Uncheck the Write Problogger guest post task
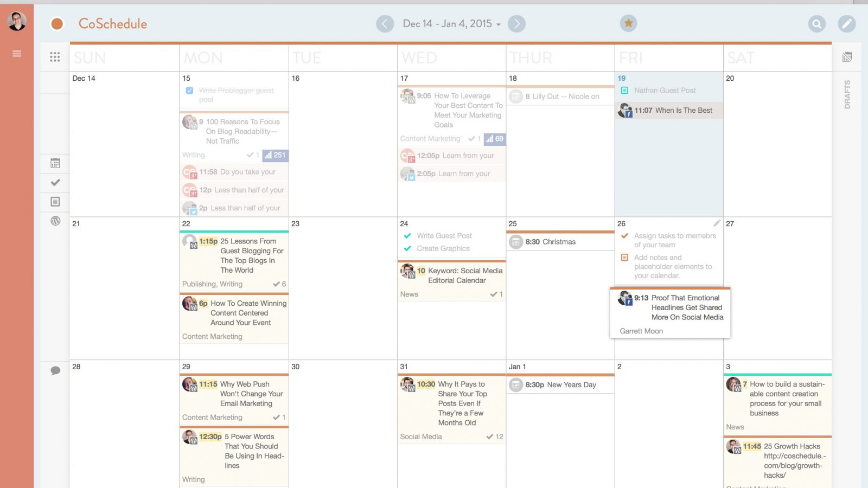868x488 pixels. tap(189, 91)
